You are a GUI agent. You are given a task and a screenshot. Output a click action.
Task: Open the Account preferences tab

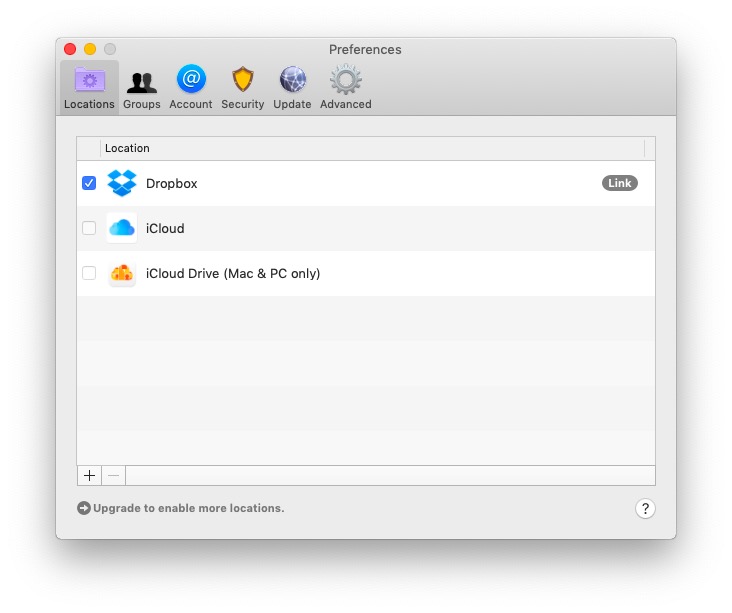coord(190,88)
